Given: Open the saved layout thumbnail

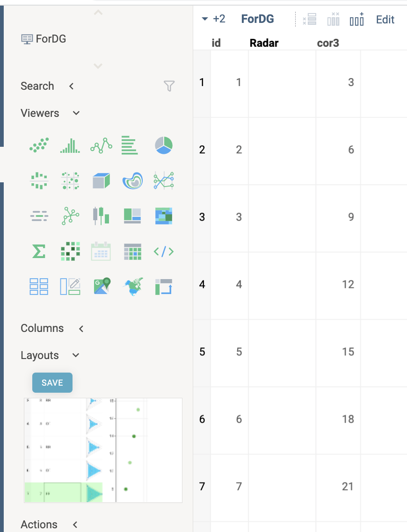Looking at the screenshot, I should tap(103, 450).
